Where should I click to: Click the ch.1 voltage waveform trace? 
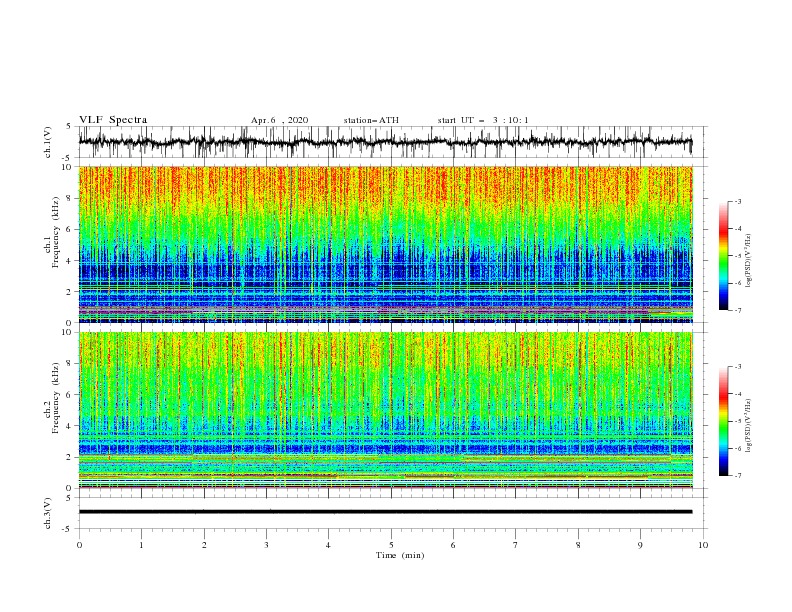click(385, 142)
